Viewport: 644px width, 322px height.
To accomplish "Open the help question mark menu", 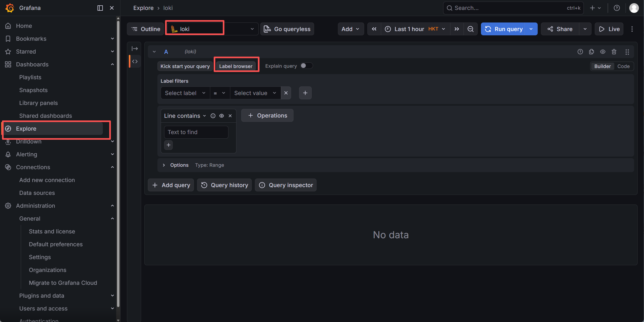I will (617, 8).
